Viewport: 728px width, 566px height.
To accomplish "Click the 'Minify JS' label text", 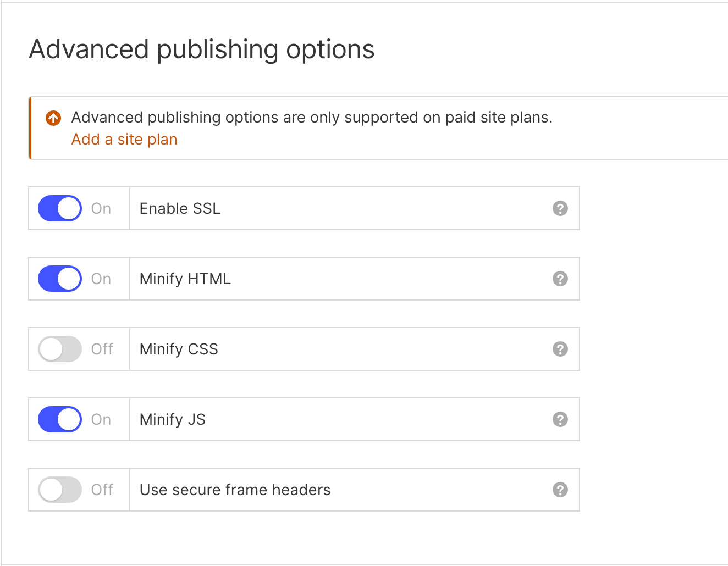I will pos(172,420).
